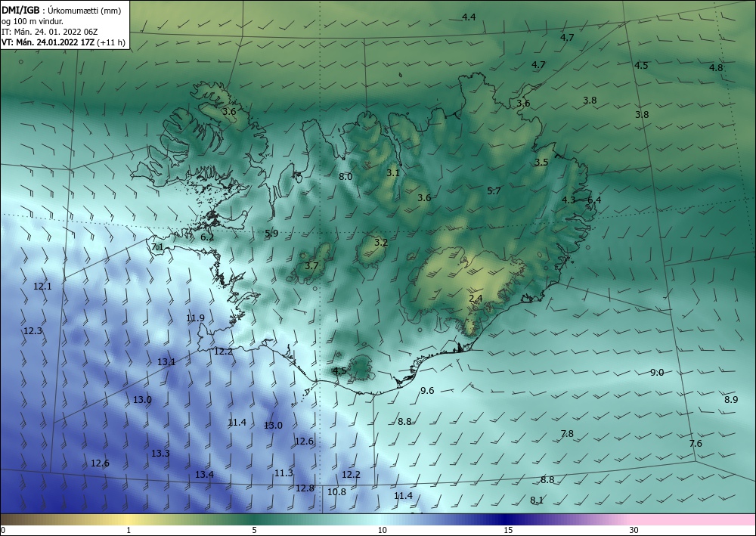Select the 'og 100 m vindur.' legend line

tap(33, 20)
